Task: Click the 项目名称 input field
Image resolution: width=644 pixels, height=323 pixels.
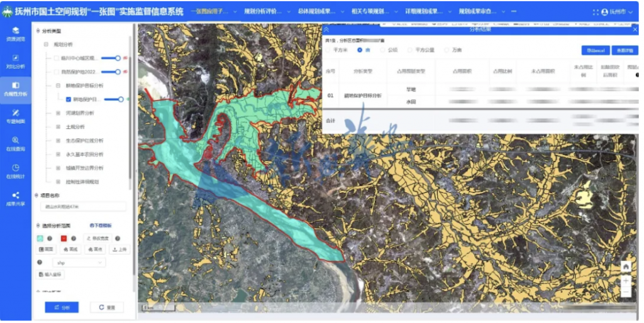Action: coord(82,206)
